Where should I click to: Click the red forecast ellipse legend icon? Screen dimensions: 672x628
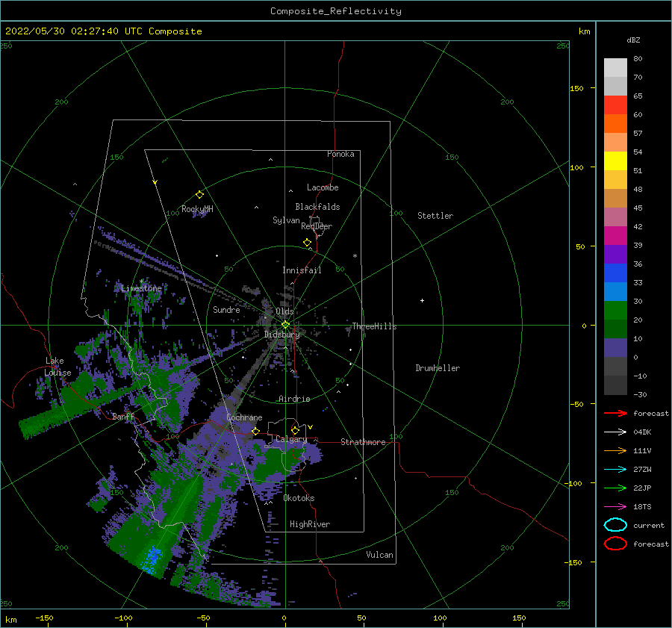tap(615, 544)
